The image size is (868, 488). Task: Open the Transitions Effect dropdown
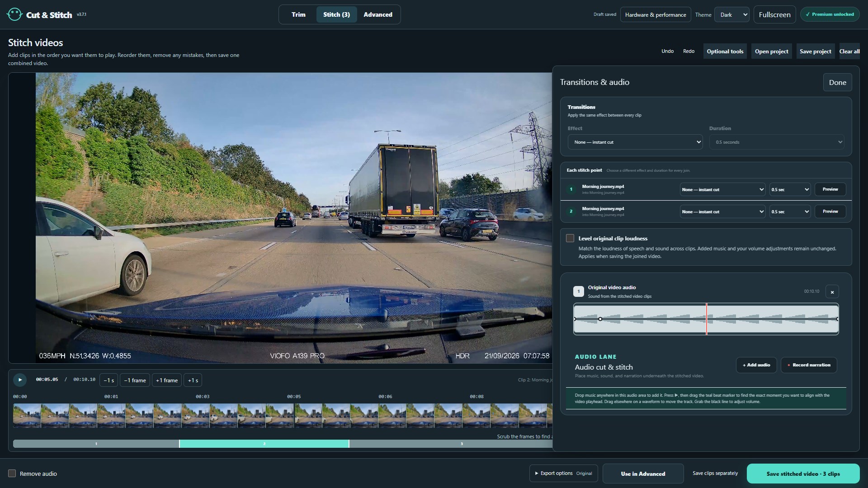635,142
